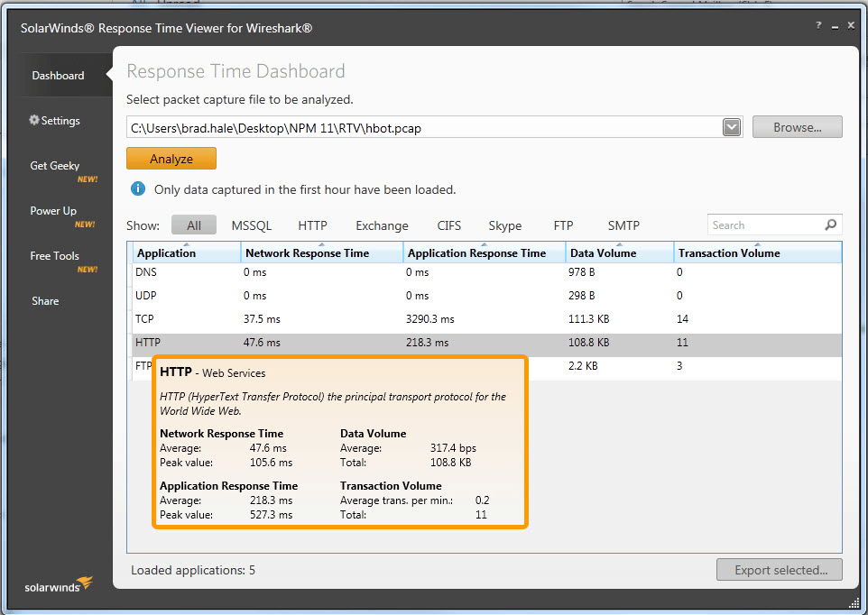Viewport: 868px width, 615px height.
Task: Filter by HTTP tab
Action: 312,225
